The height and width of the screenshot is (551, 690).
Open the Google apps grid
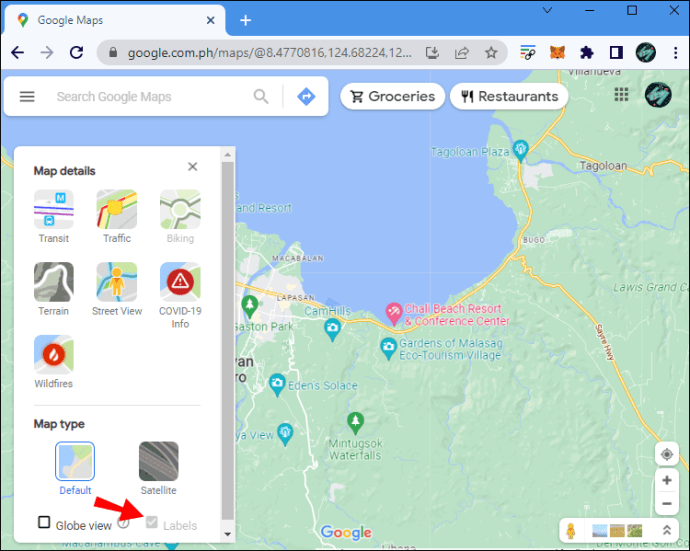pos(621,94)
